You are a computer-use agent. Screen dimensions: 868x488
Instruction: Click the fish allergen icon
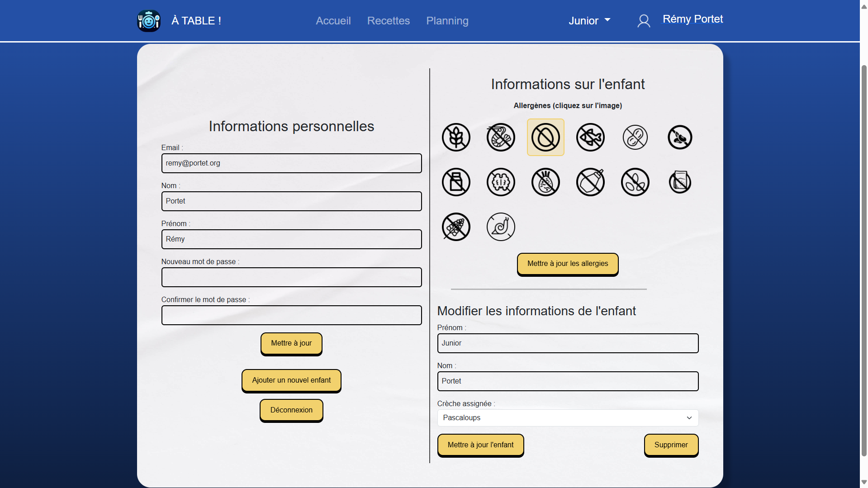[x=590, y=137]
